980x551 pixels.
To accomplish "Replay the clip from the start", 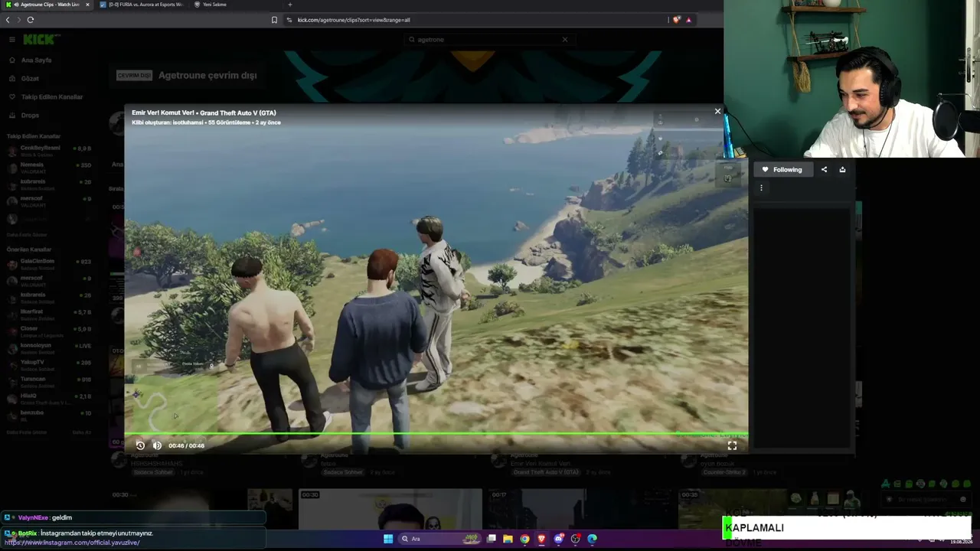I will 140,445.
